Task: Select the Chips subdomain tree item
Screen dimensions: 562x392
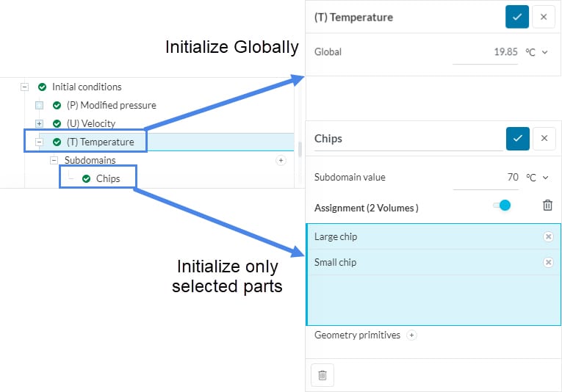Action: (x=107, y=178)
